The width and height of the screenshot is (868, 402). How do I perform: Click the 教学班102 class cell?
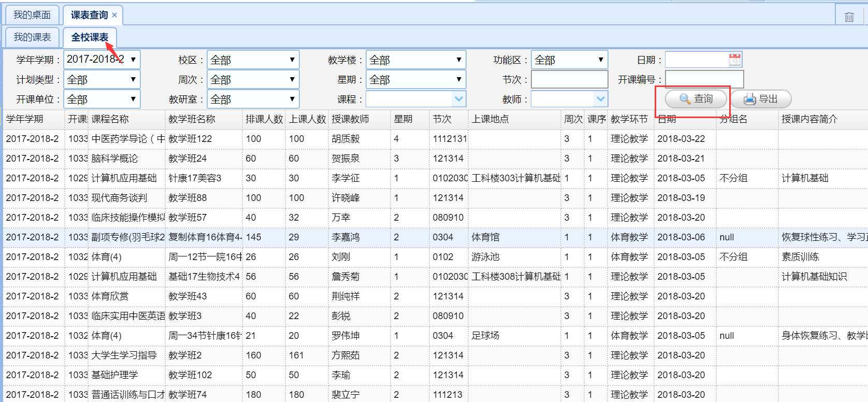pyautogui.click(x=204, y=375)
